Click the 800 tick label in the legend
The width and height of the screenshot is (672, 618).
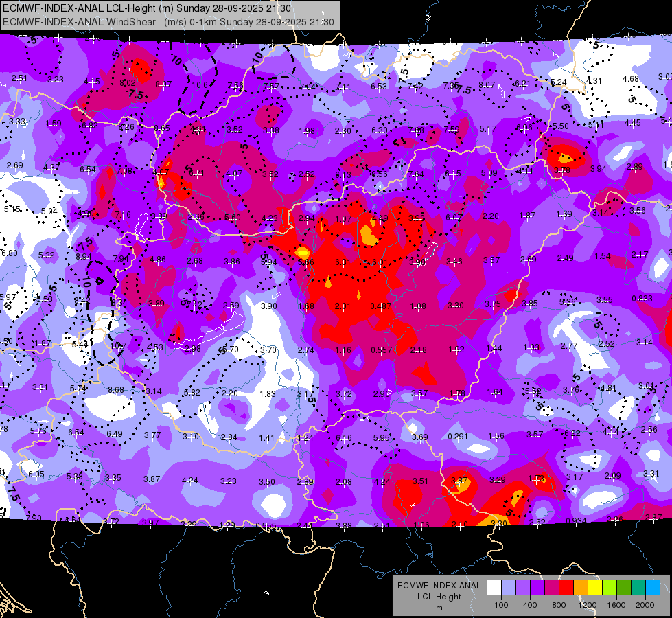[x=559, y=605]
